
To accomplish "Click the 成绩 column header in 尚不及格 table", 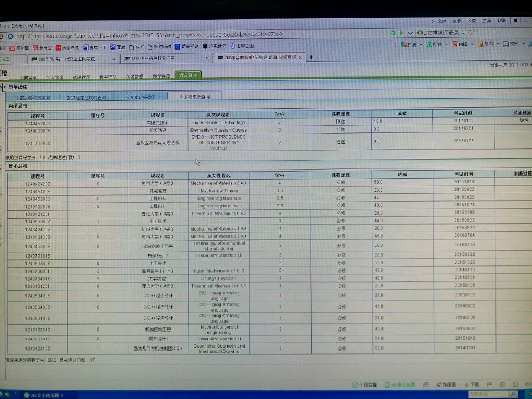I will 402,113.
